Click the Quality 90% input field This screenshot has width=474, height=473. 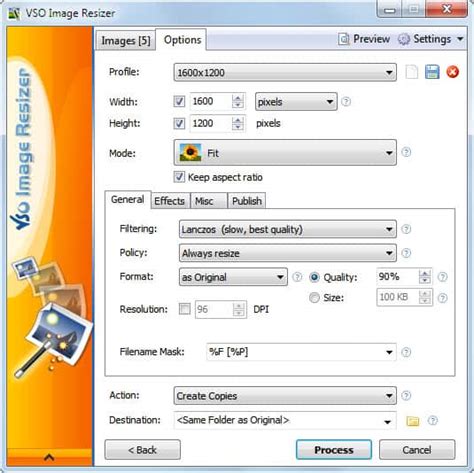pos(397,277)
